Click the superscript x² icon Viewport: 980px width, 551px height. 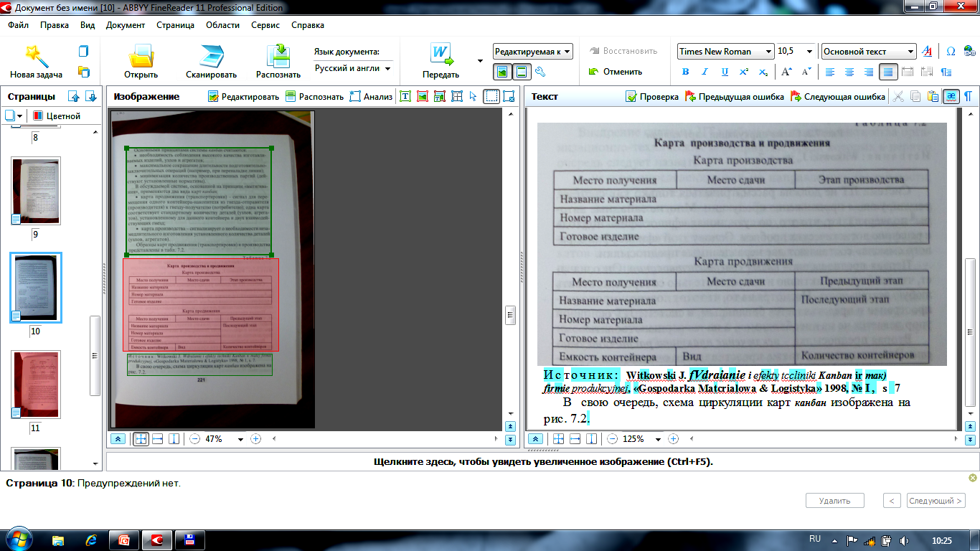pyautogui.click(x=744, y=72)
